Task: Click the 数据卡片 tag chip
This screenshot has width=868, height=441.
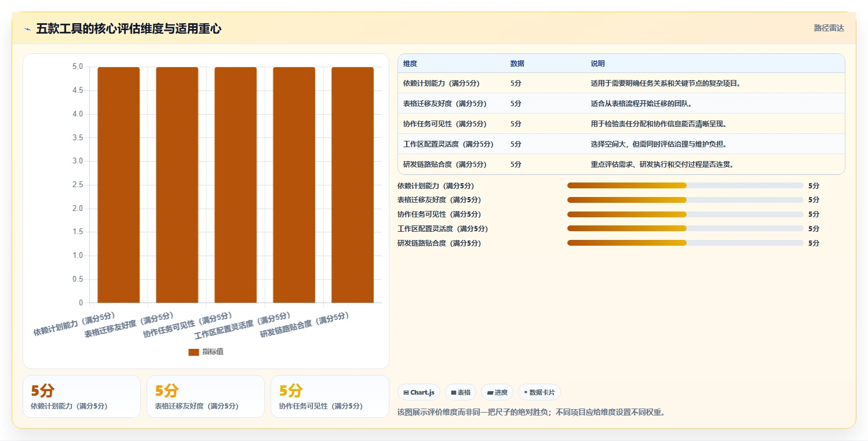Action: tap(539, 392)
